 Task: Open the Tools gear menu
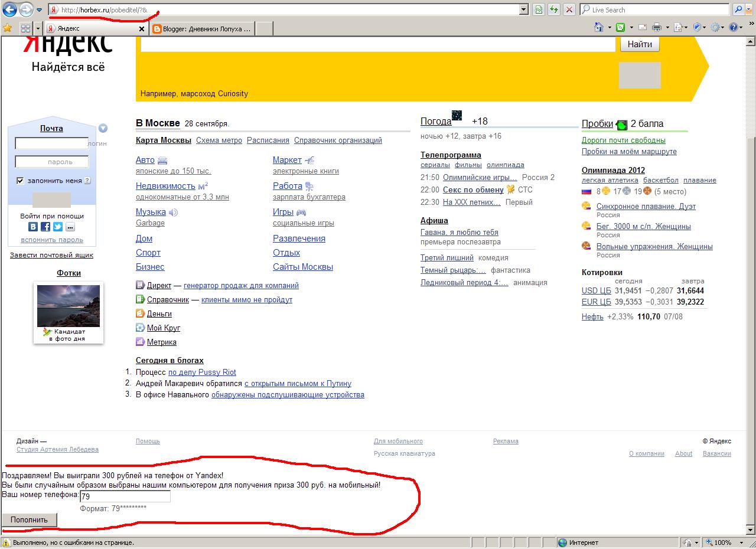pyautogui.click(x=716, y=27)
